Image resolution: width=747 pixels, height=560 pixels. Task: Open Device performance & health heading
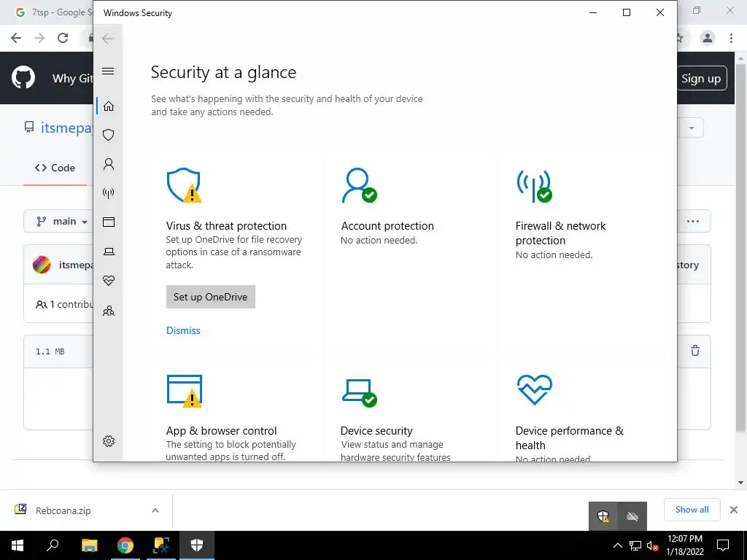coord(569,437)
